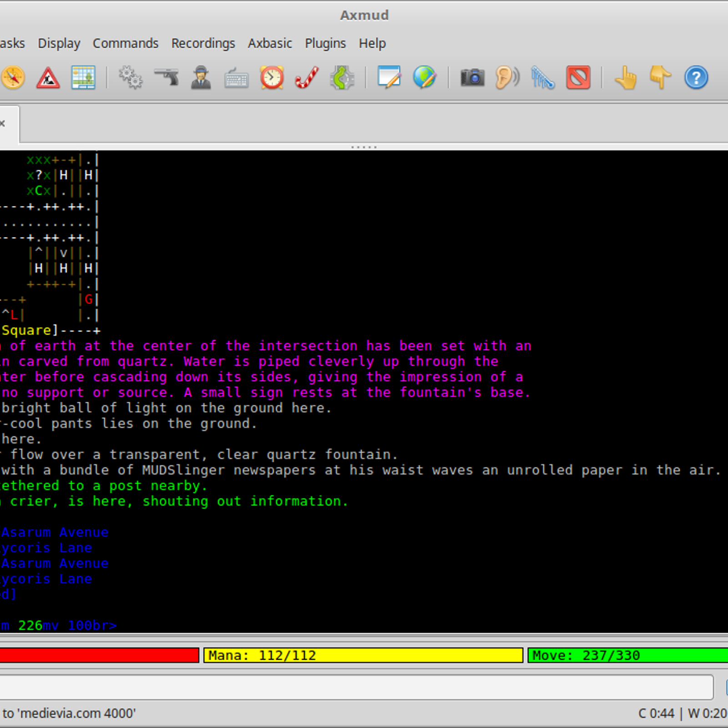Click the gears preferences icon
Screen dimensions: 728x728
(x=131, y=78)
